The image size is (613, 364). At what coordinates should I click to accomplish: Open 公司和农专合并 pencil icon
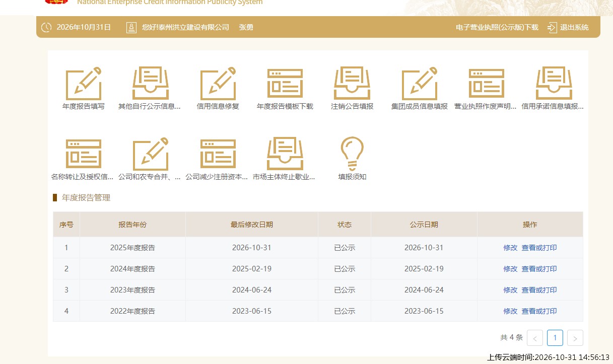[150, 154]
